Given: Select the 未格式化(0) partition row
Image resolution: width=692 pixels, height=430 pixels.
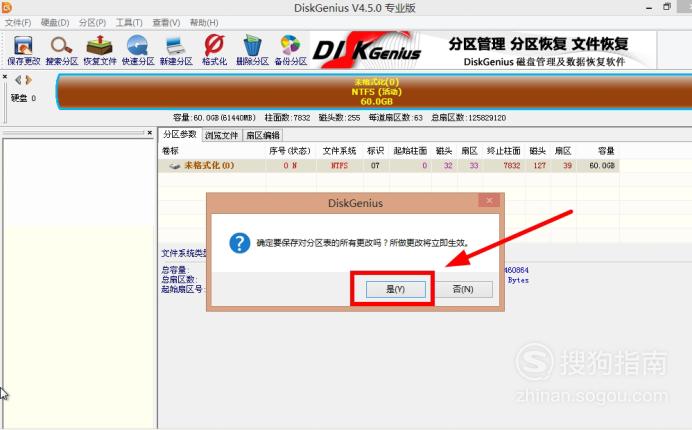Looking at the screenshot, I should click(x=388, y=166).
